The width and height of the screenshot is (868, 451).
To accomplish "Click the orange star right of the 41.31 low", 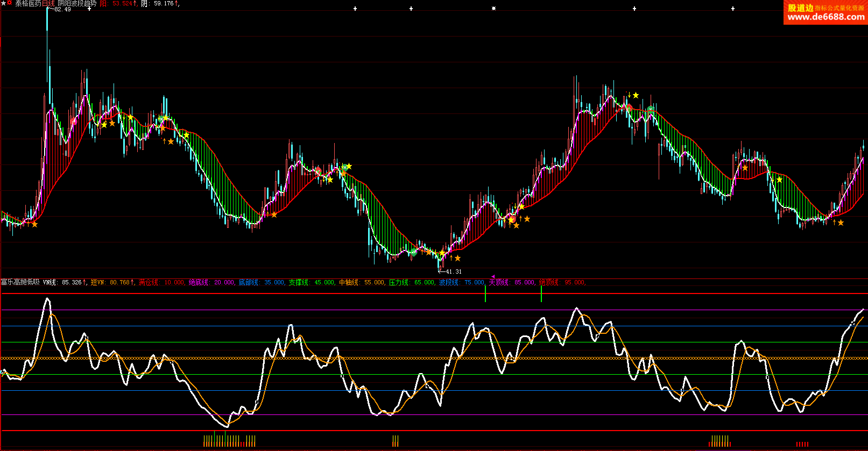I will pos(457,258).
